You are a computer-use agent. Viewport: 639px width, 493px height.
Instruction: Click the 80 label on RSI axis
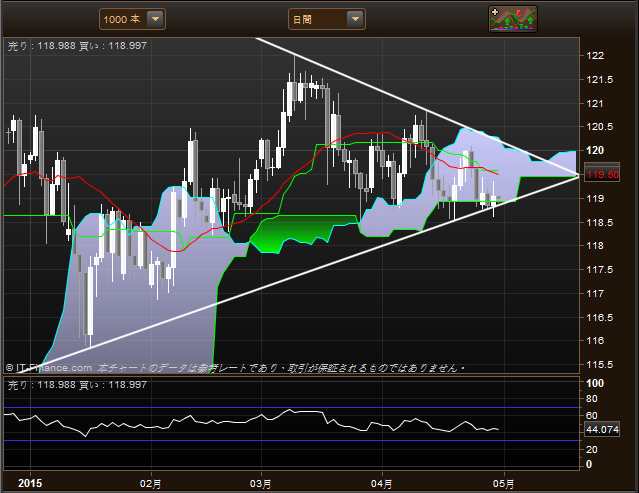coord(591,399)
